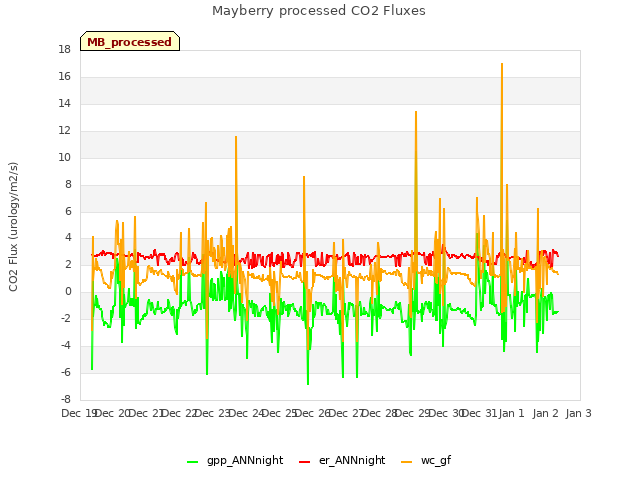Click the y-axis value 0
This screenshot has height=480, width=640.
(68, 292)
